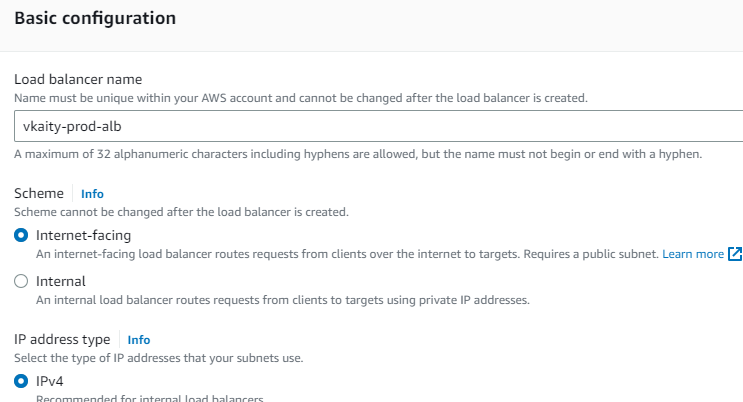This screenshot has width=743, height=402.
Task: Select the Internal scheme radio button
Action: (21, 281)
